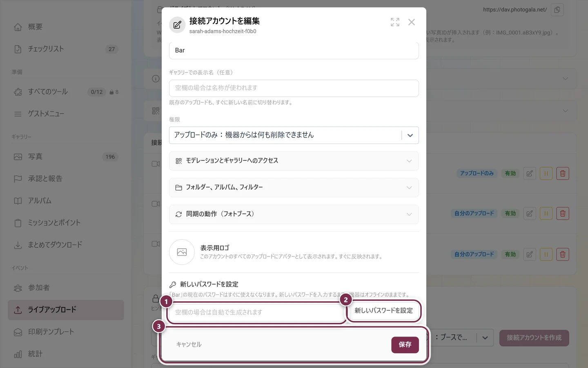Open the 概要 sidebar item
588x368 pixels.
pyautogui.click(x=66, y=27)
